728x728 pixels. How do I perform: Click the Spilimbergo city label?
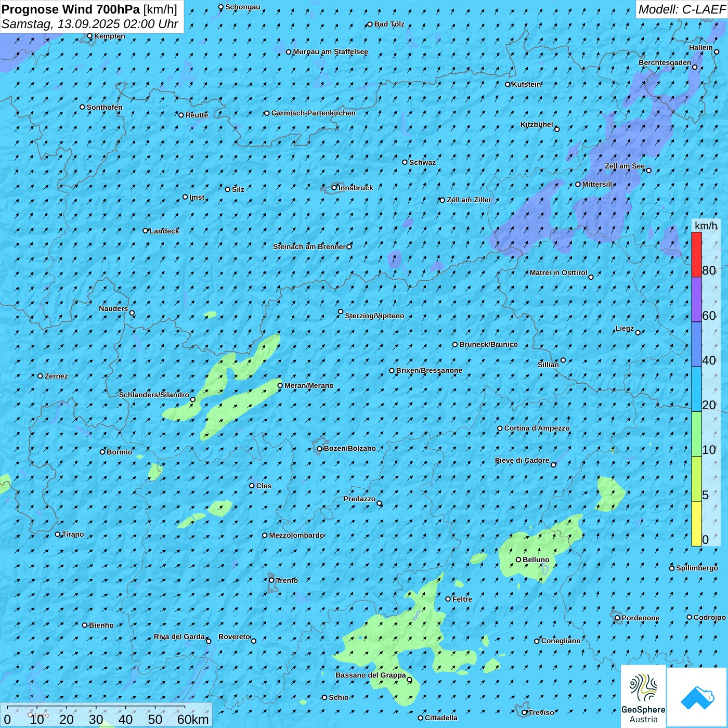pos(697,568)
